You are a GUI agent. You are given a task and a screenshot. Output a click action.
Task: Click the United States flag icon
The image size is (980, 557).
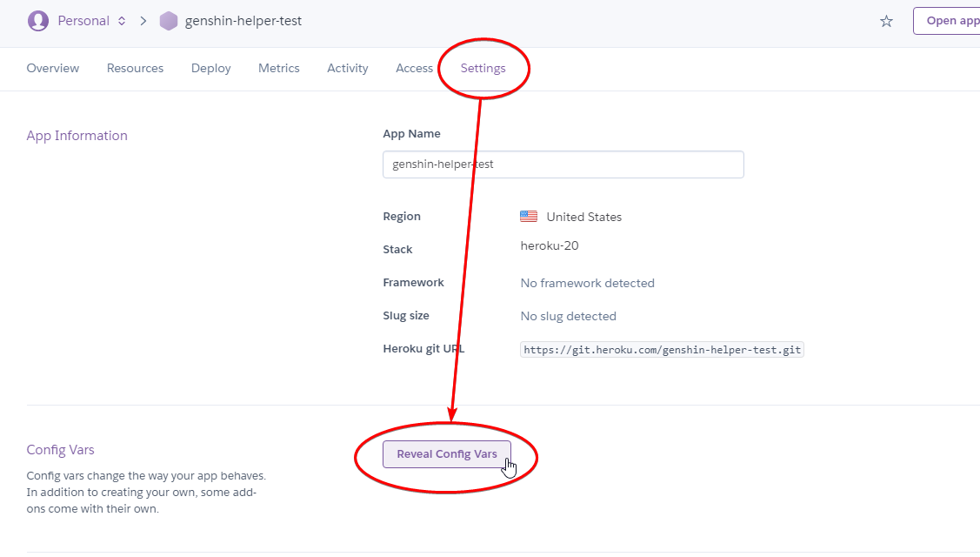tap(529, 217)
